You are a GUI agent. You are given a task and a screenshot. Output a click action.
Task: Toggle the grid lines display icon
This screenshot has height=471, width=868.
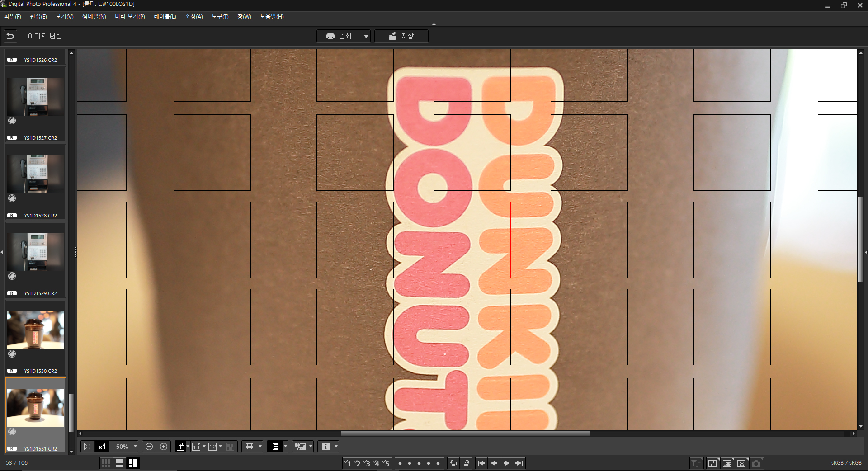(250, 447)
